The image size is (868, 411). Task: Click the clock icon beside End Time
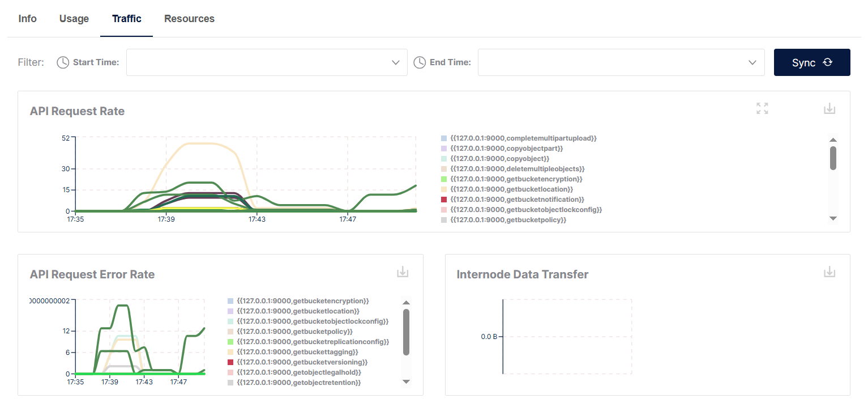click(420, 62)
